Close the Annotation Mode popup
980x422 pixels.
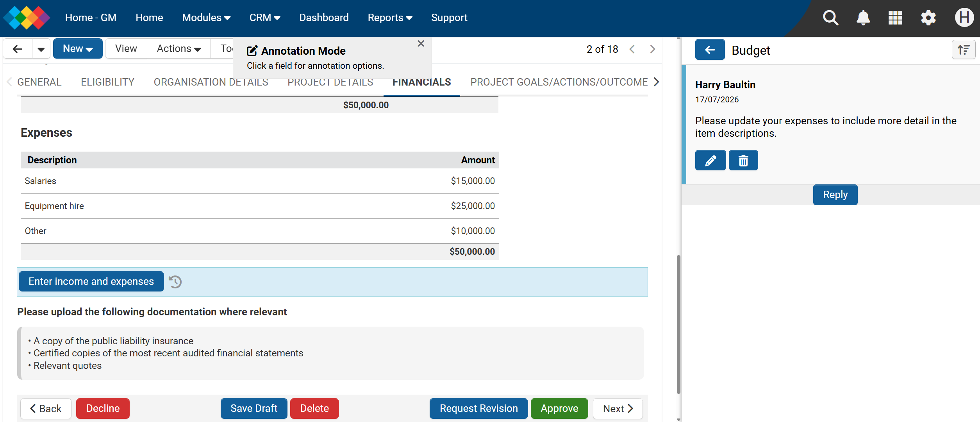[x=421, y=44]
